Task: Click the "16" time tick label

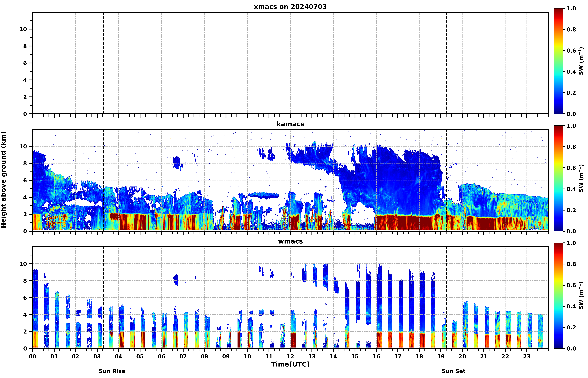Action: pyautogui.click(x=376, y=356)
